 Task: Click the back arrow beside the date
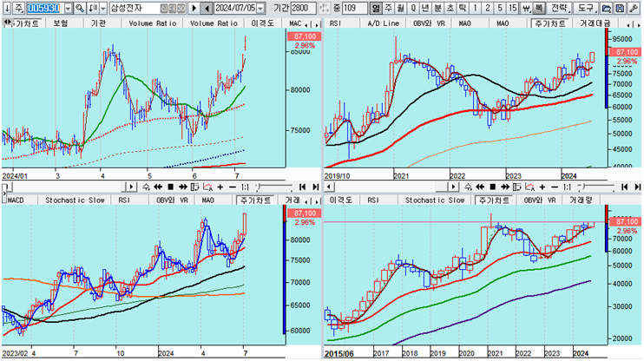tap(207, 8)
